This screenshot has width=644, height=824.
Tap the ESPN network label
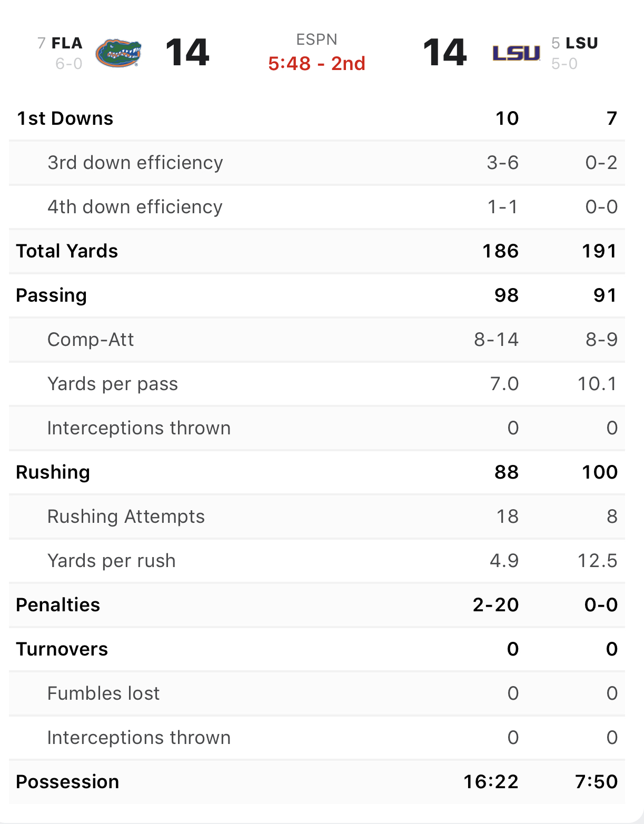[x=316, y=39]
